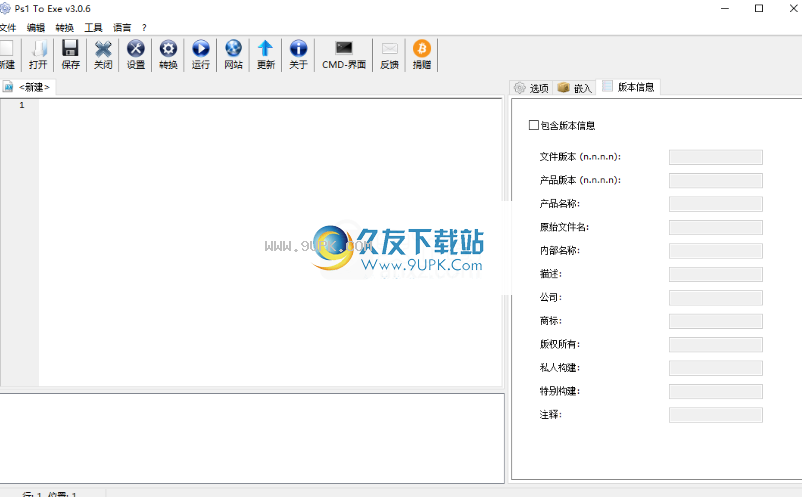Open the 文件 menu
Image resolution: width=802 pixels, height=497 pixels.
[x=8, y=28]
